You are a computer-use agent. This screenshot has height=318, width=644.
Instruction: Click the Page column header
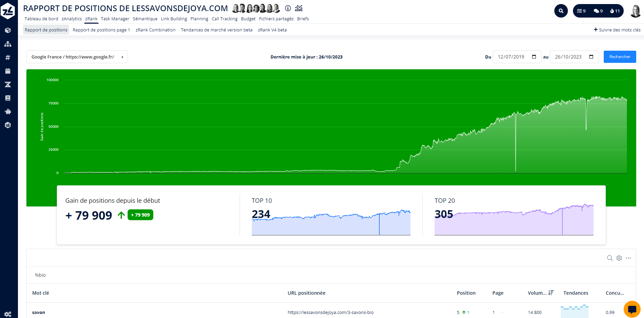pos(498,293)
